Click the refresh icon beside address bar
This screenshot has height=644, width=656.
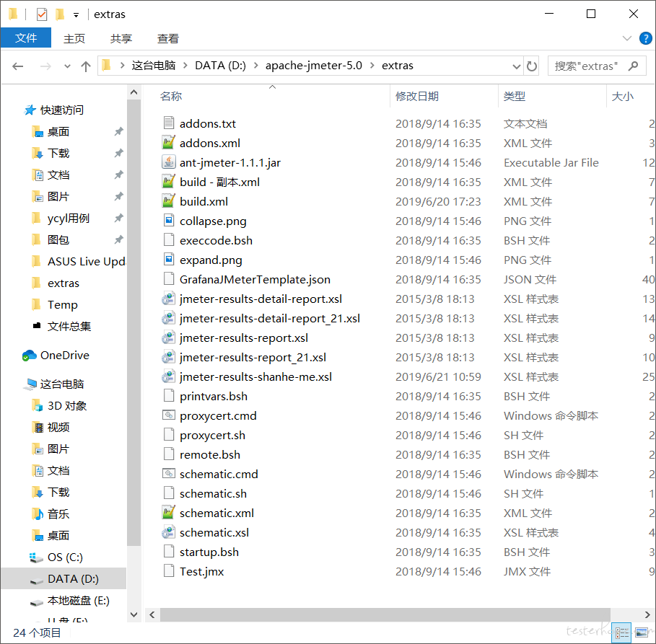pyautogui.click(x=532, y=66)
